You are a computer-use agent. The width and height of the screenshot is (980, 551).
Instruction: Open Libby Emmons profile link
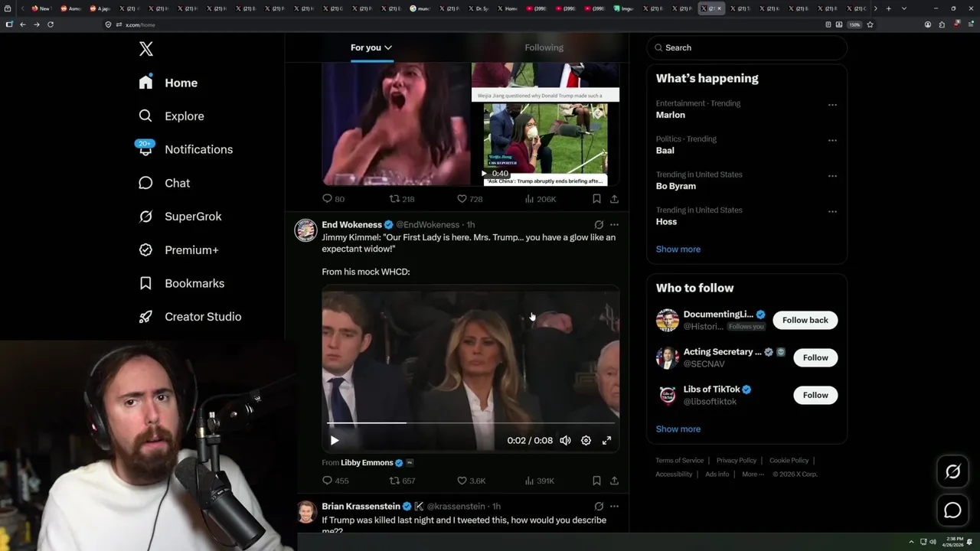pos(367,463)
